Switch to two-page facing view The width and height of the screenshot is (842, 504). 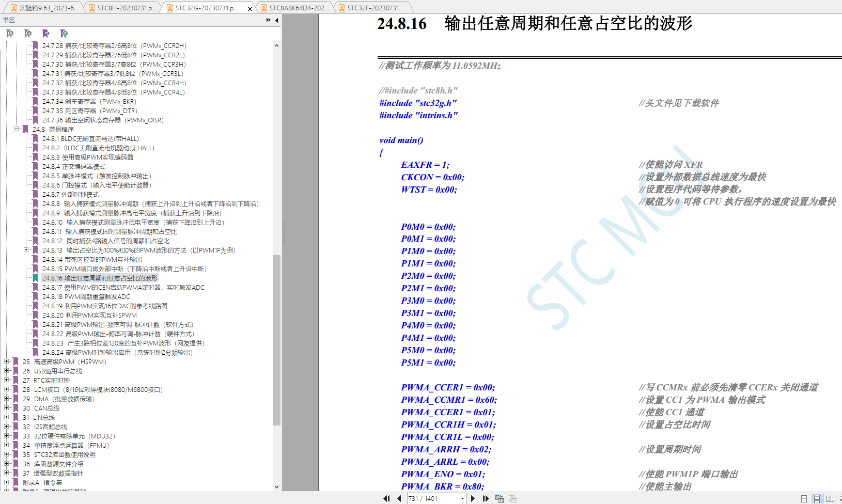(x=830, y=498)
